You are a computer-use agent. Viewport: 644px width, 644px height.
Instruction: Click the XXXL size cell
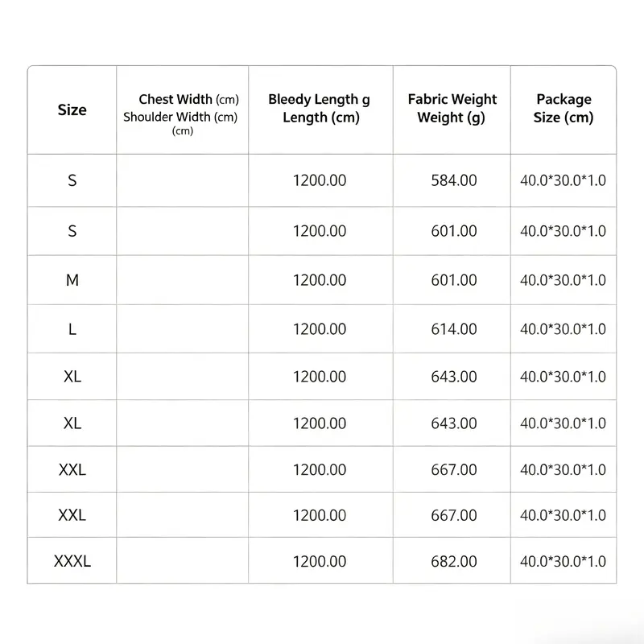pyautogui.click(x=72, y=561)
